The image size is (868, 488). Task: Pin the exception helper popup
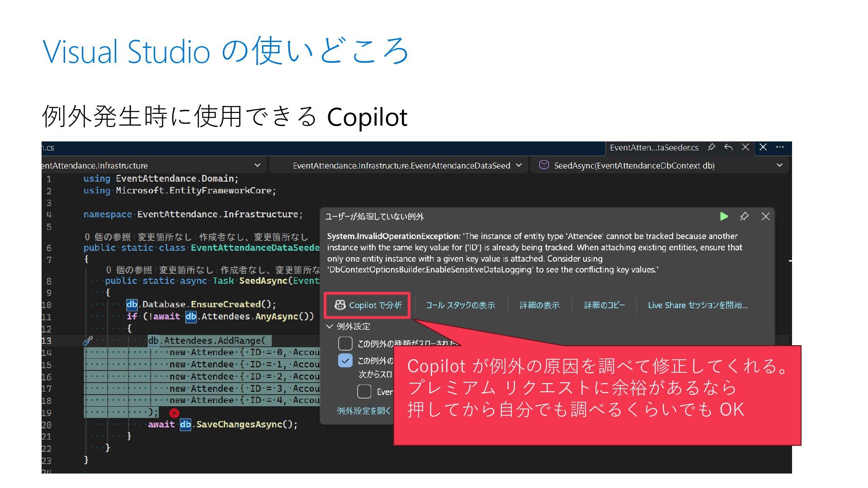point(744,216)
